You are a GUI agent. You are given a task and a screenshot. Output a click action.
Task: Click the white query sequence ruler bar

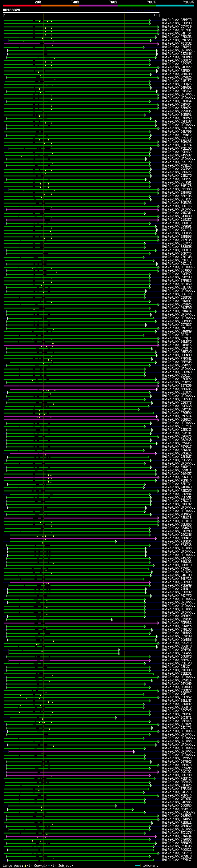(81, 13)
